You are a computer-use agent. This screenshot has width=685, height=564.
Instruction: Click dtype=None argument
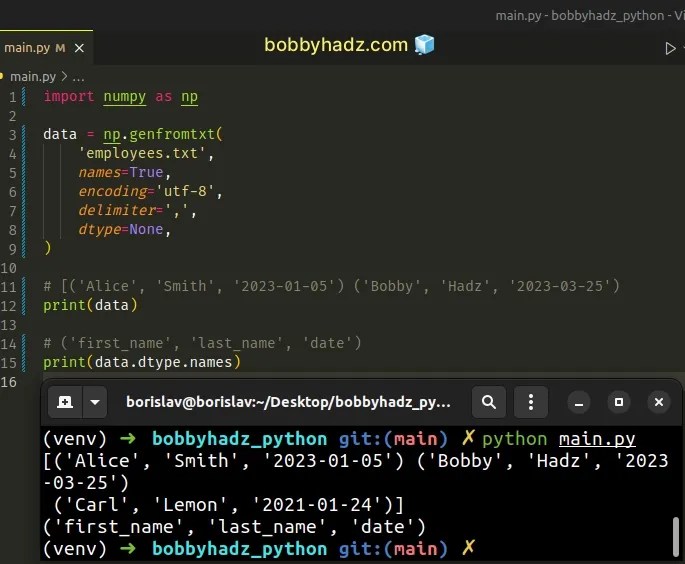tap(121, 229)
